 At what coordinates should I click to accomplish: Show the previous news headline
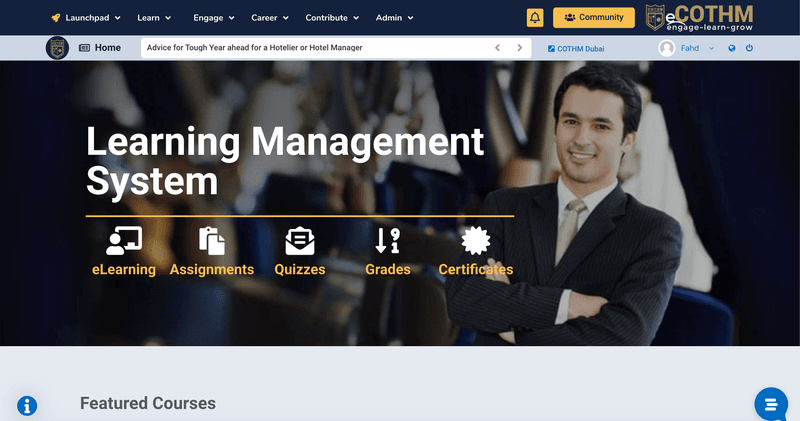[497, 48]
